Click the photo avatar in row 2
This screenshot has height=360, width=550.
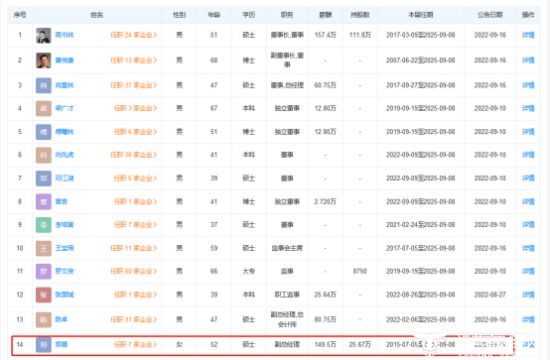pos(43,60)
